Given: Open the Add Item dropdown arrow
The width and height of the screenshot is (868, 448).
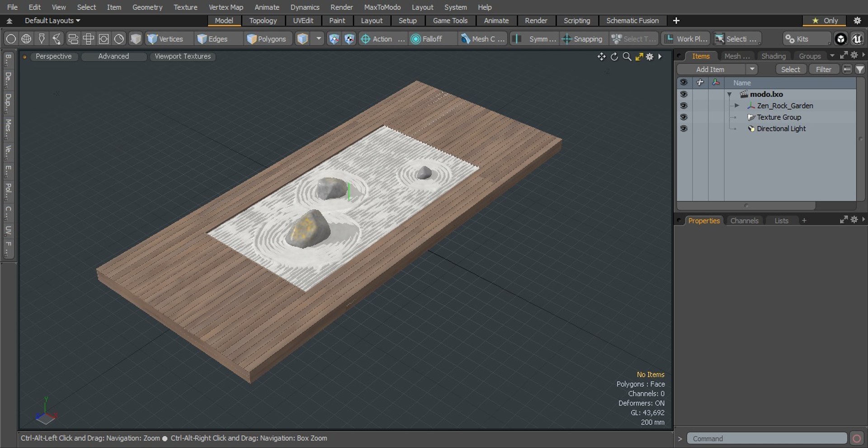Looking at the screenshot, I should click(752, 69).
